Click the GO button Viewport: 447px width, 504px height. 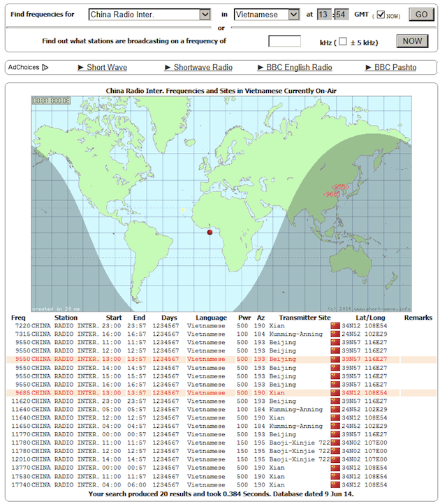pyautogui.click(x=421, y=15)
